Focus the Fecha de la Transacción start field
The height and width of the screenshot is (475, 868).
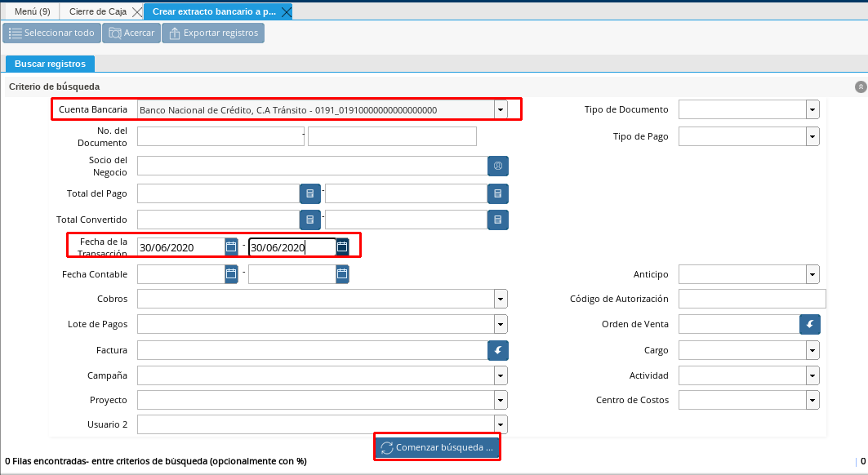point(181,247)
